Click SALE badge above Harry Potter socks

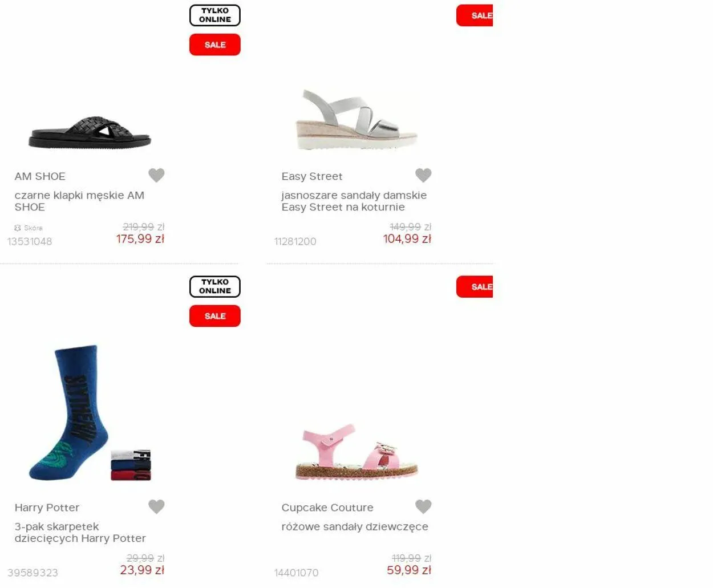click(x=215, y=316)
